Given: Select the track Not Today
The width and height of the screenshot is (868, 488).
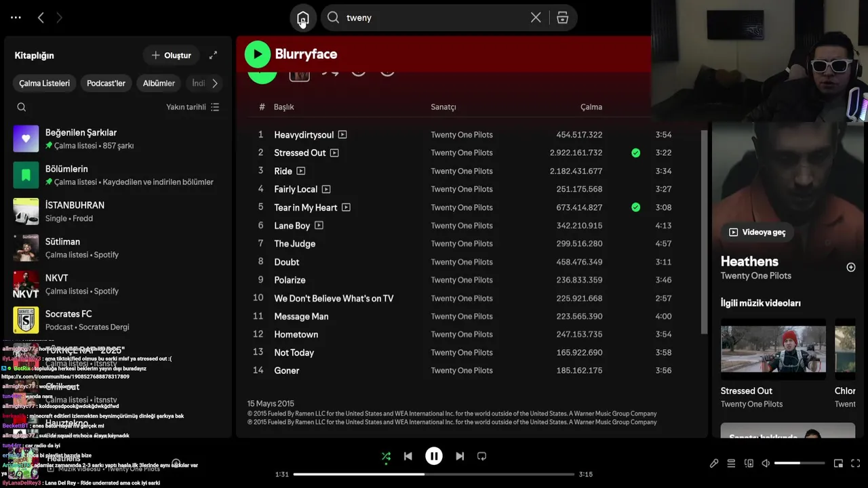Looking at the screenshot, I should [294, 352].
